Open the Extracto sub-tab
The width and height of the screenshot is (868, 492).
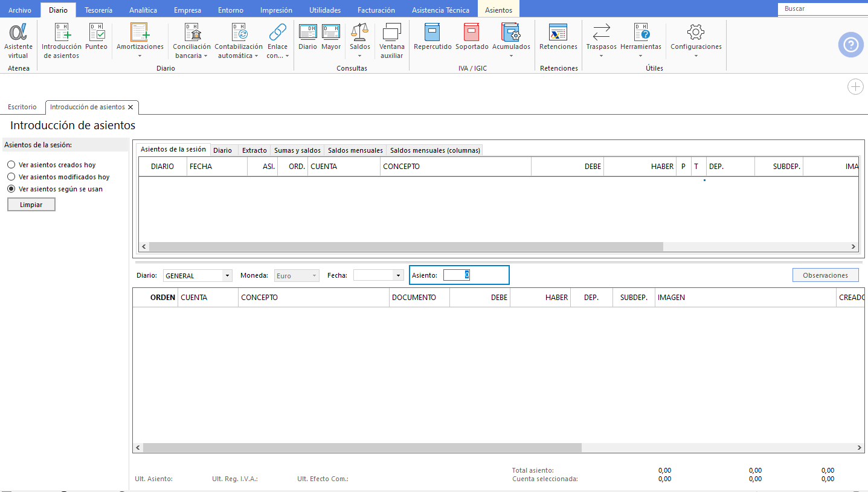[254, 150]
